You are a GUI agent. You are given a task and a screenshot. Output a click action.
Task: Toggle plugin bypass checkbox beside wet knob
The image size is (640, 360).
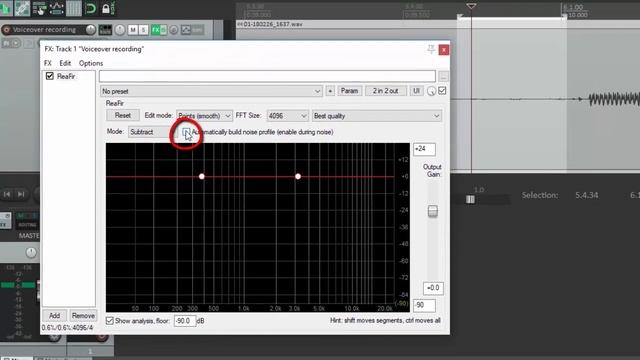pyautogui.click(x=442, y=91)
